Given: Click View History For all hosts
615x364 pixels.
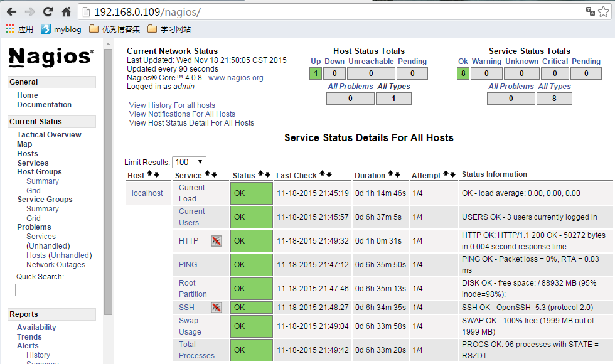Looking at the screenshot, I should click(x=172, y=105).
